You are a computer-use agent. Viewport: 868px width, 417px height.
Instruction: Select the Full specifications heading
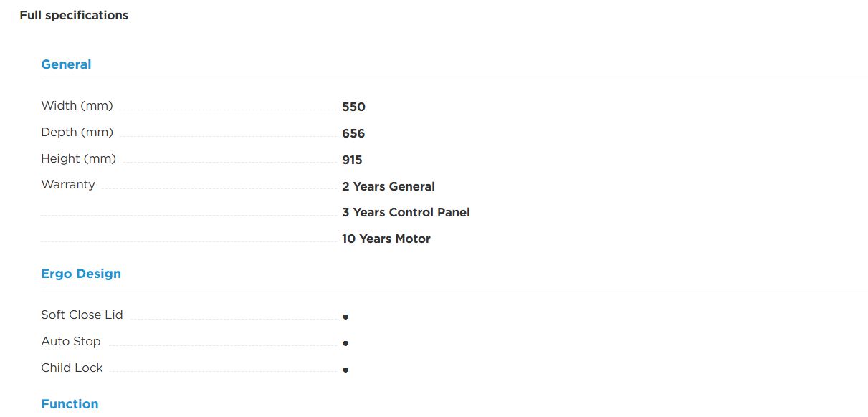[74, 15]
